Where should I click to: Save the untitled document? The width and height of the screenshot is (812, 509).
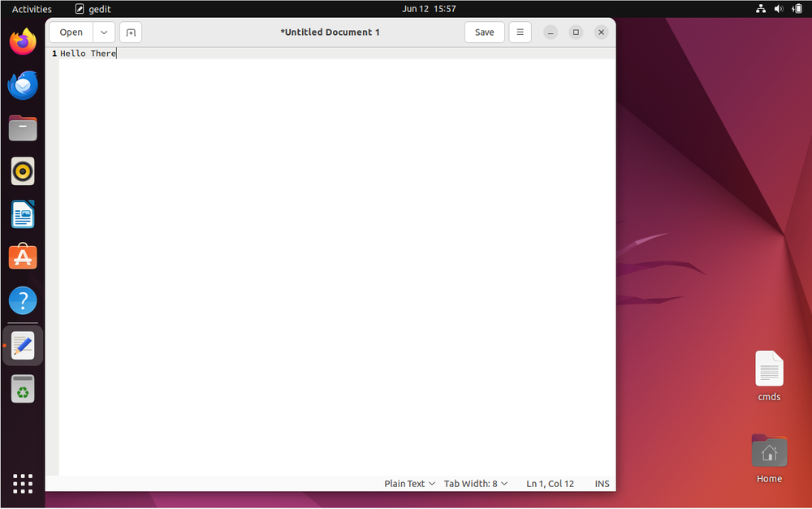click(x=484, y=32)
